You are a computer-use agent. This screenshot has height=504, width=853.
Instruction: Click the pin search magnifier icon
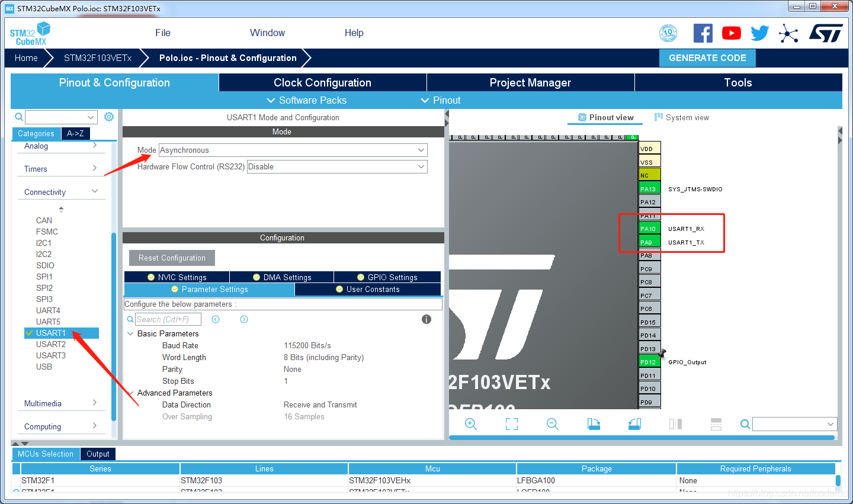[x=745, y=424]
